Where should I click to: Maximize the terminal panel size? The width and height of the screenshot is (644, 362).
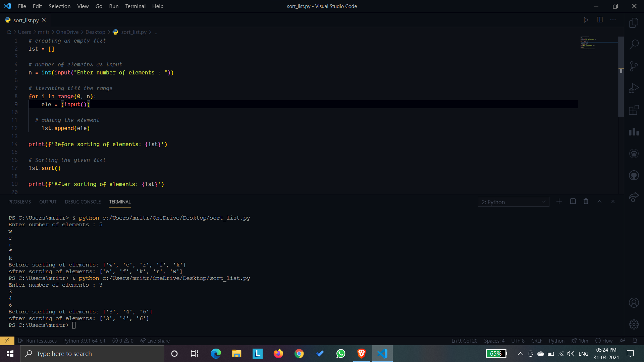pyautogui.click(x=599, y=201)
